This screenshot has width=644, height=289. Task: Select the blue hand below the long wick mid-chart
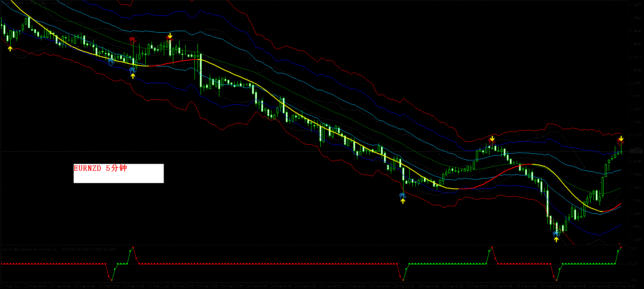pyautogui.click(x=402, y=195)
